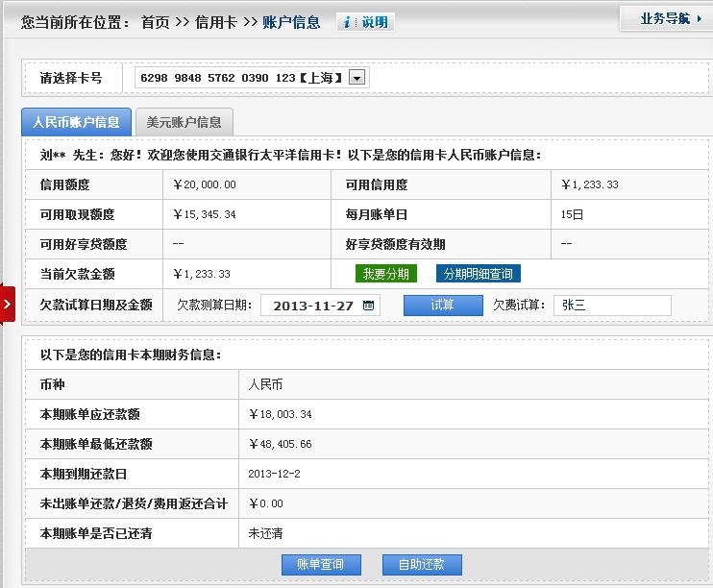Click 账户信息 breadcrumb link
Screen dimensions: 713x588
pos(291,22)
